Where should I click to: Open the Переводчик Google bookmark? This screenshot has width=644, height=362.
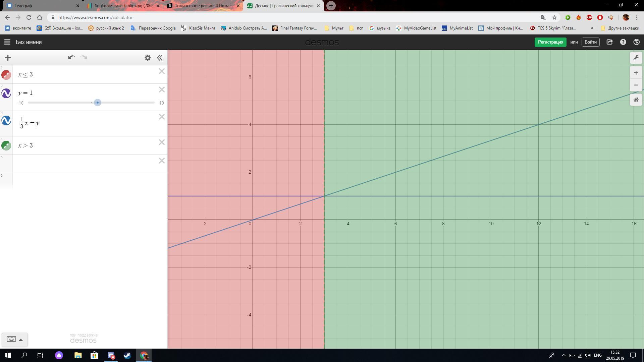click(x=153, y=28)
